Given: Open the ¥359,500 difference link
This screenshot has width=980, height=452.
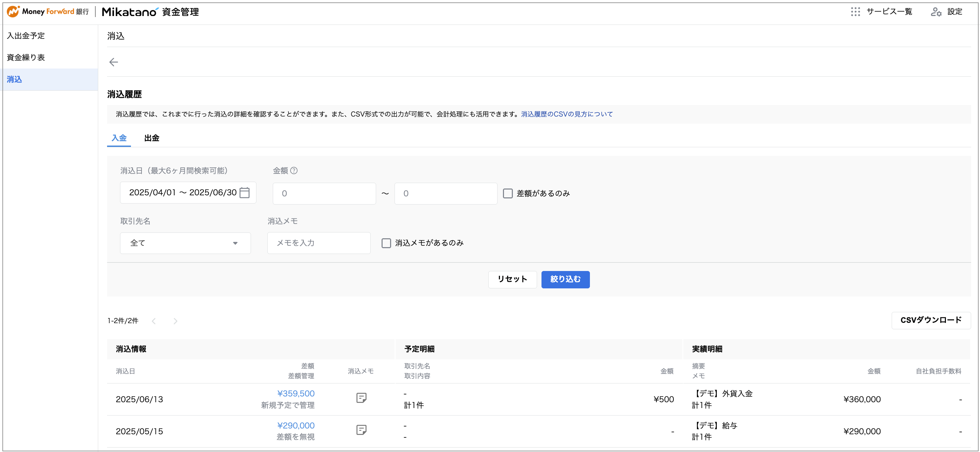Looking at the screenshot, I should pyautogui.click(x=296, y=393).
